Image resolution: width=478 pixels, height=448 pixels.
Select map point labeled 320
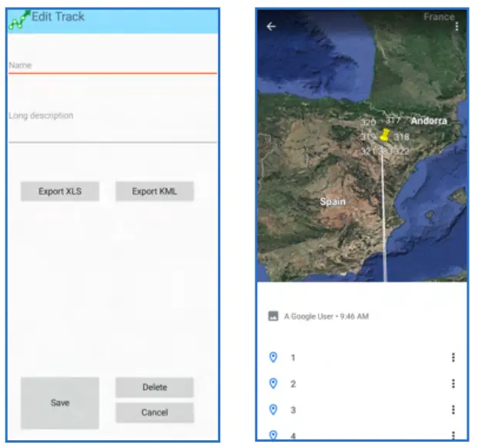click(x=368, y=122)
